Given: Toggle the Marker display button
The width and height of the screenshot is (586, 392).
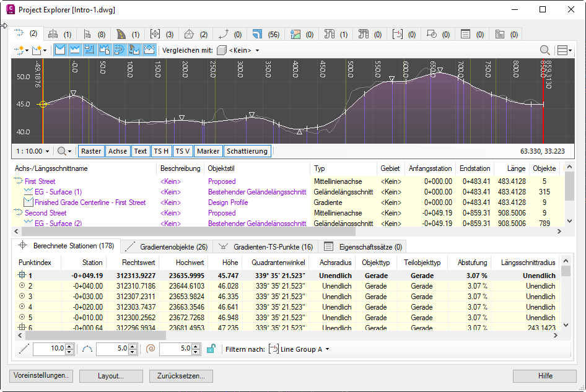Looking at the screenshot, I should [208, 151].
